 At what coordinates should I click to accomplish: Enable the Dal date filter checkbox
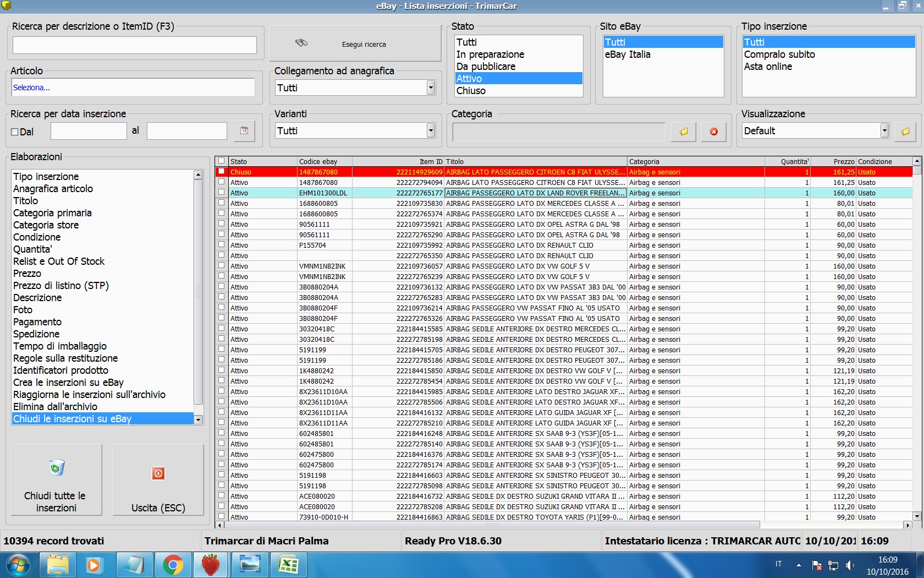(15, 132)
